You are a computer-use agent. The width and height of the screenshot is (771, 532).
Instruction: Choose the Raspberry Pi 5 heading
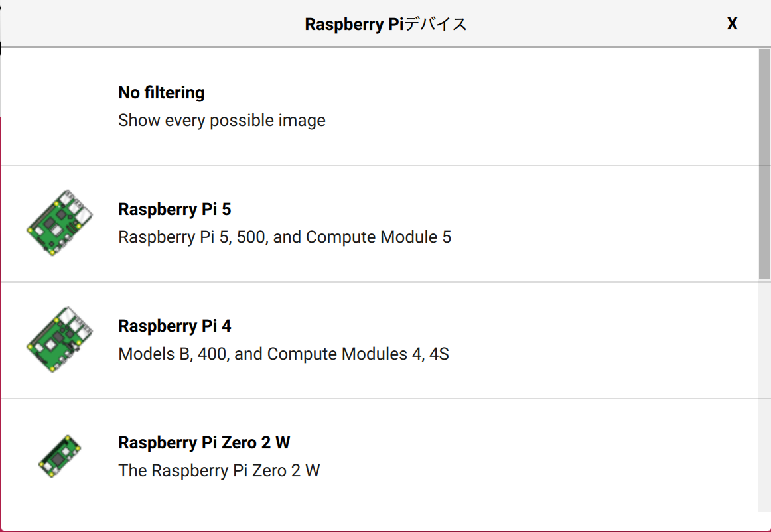coord(175,210)
